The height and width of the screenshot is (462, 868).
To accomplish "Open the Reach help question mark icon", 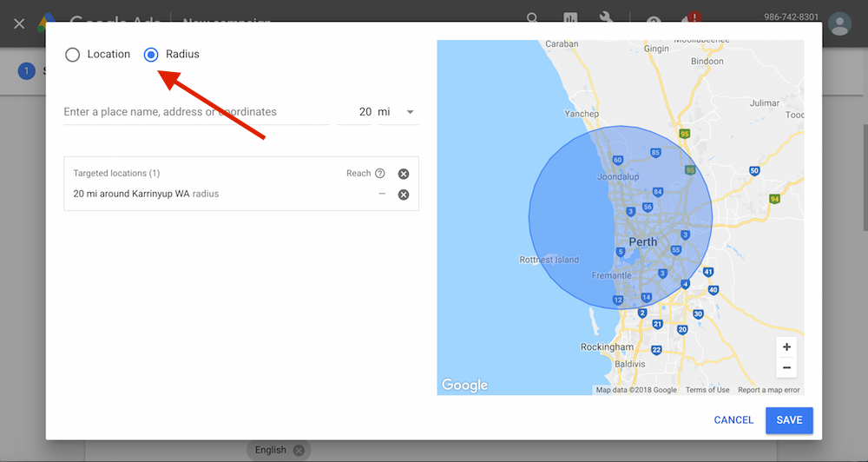I will pos(380,174).
